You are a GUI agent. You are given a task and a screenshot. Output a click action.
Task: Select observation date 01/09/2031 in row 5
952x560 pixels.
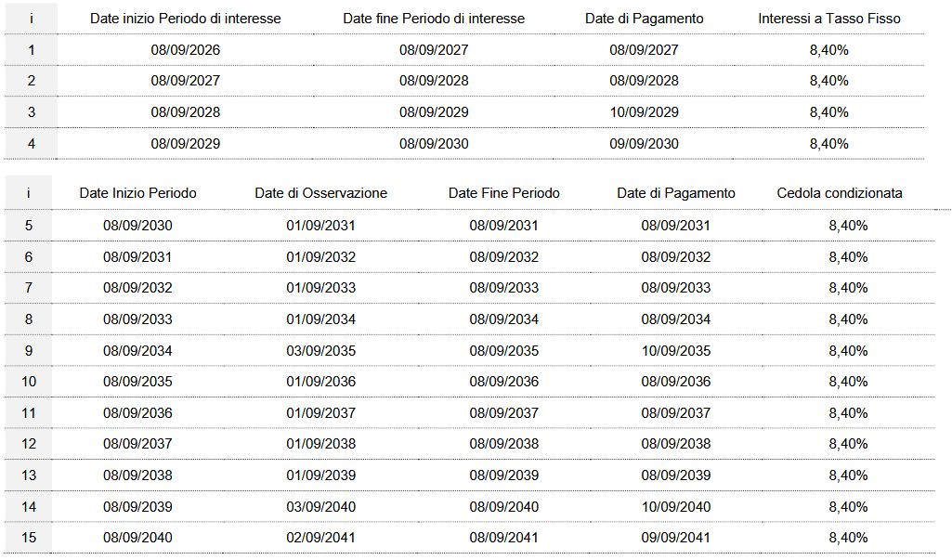coord(320,226)
